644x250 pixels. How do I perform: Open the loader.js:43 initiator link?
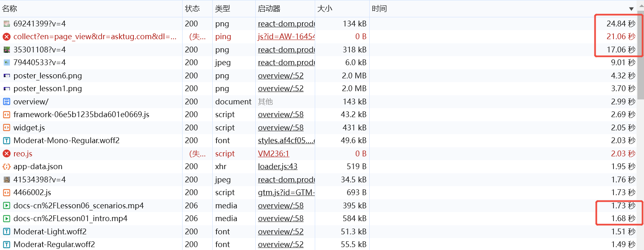[x=278, y=167]
